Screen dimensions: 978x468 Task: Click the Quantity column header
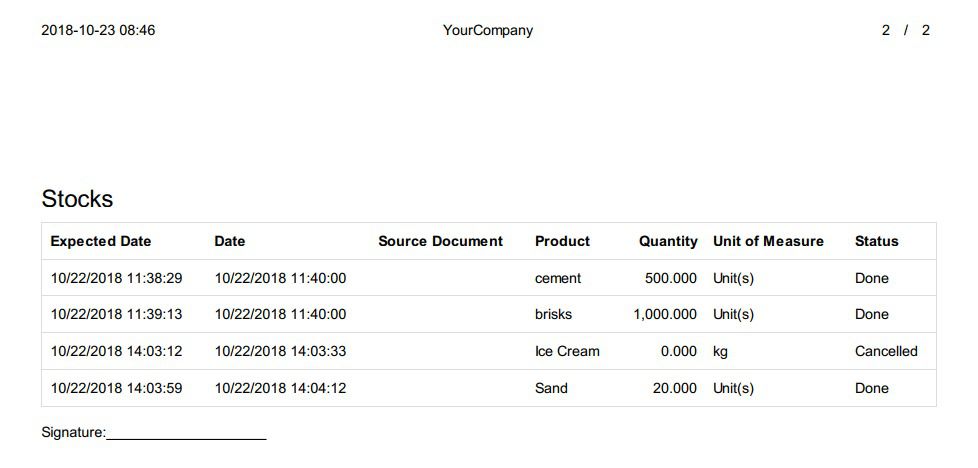click(x=668, y=241)
